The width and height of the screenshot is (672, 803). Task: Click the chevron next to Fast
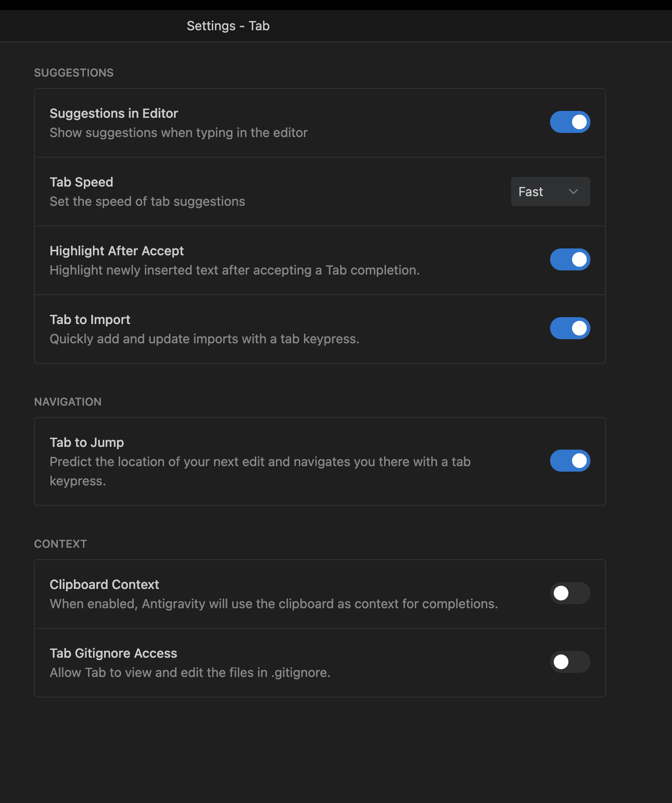click(573, 192)
